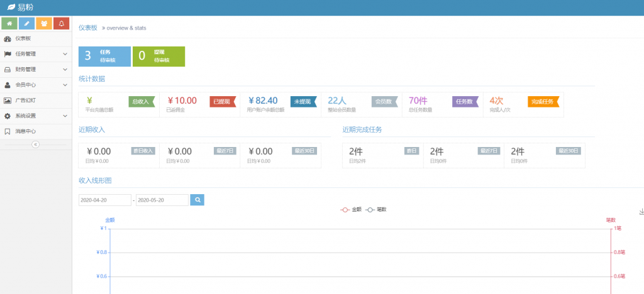The height and width of the screenshot is (294, 644).
Task: Download the chart using the download icon
Action: (641, 212)
